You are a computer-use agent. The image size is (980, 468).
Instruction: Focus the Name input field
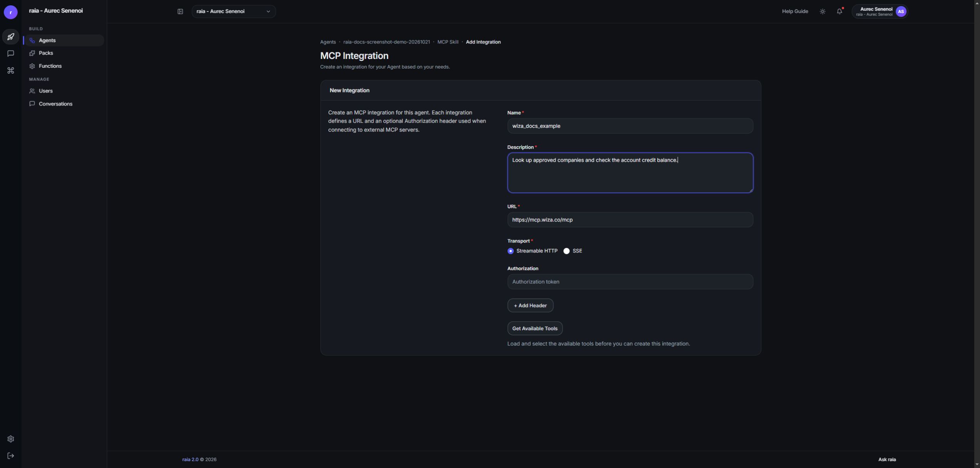(630, 126)
